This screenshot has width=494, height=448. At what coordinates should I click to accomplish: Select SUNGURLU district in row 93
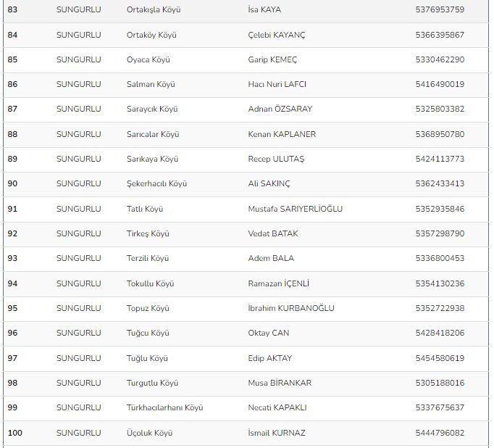coord(78,258)
